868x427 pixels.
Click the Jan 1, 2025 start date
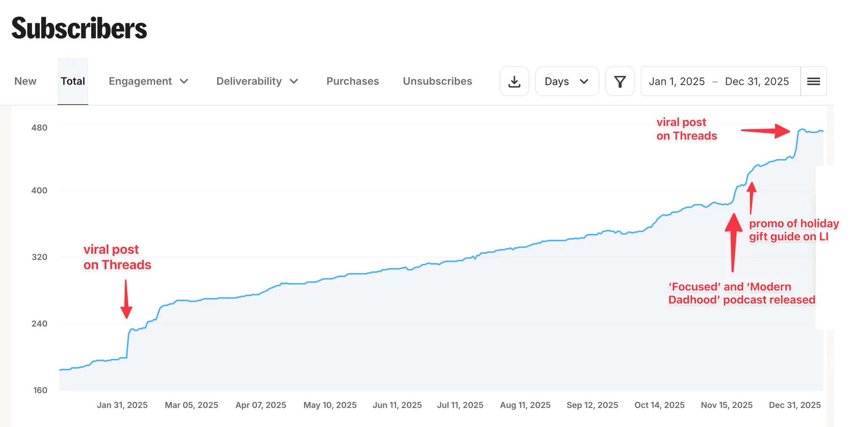coord(676,81)
